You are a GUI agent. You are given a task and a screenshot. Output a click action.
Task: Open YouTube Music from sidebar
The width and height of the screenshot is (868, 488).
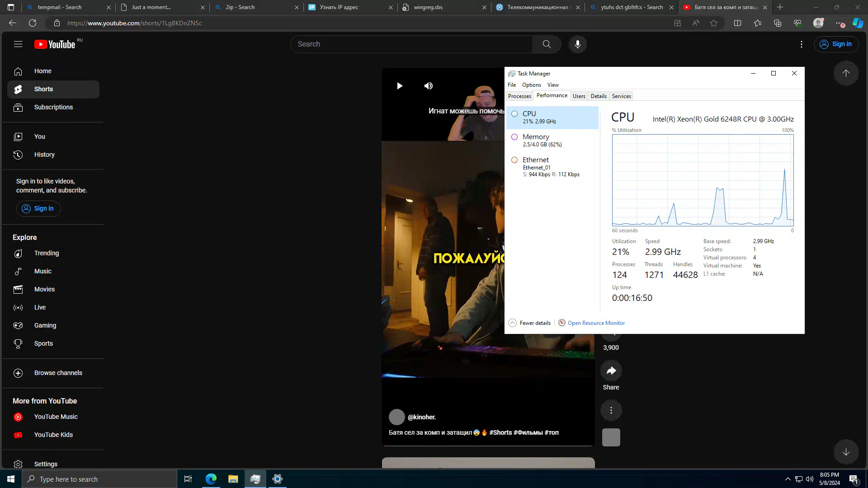click(56, 417)
